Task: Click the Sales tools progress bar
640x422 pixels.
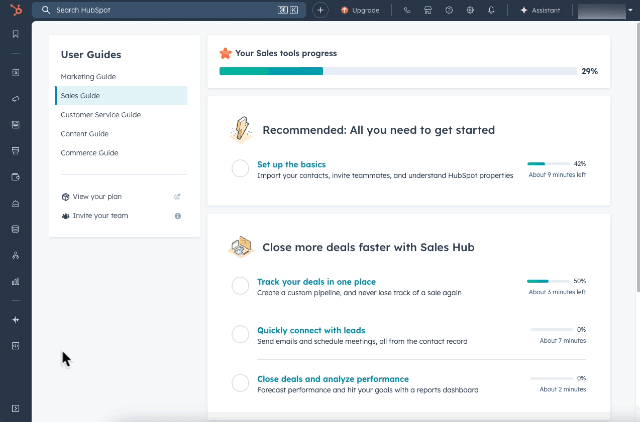Action: tap(397, 71)
